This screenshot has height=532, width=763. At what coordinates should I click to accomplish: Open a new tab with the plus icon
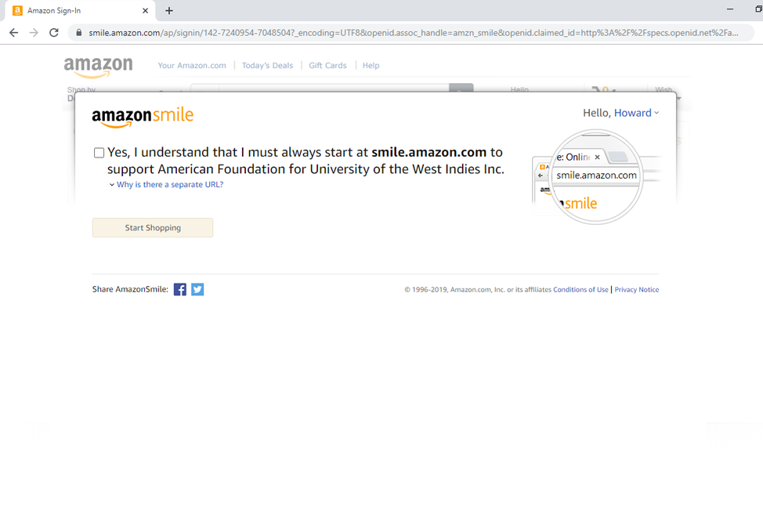(x=169, y=11)
